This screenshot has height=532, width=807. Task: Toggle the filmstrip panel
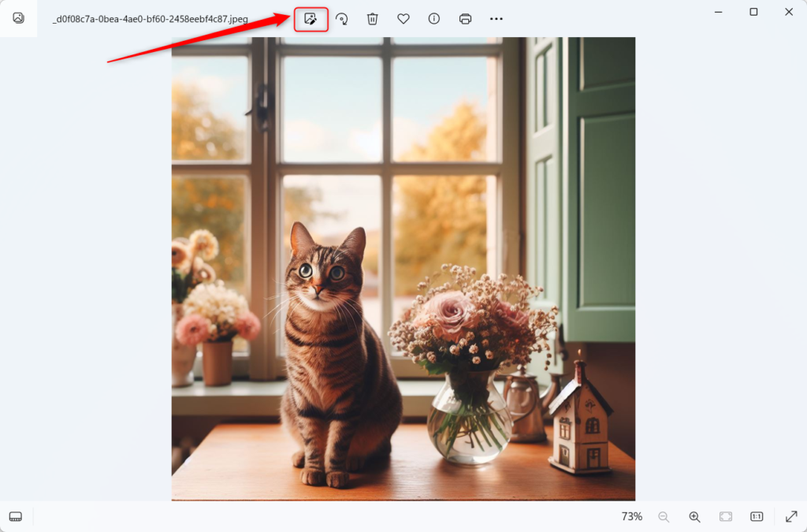[x=16, y=516]
